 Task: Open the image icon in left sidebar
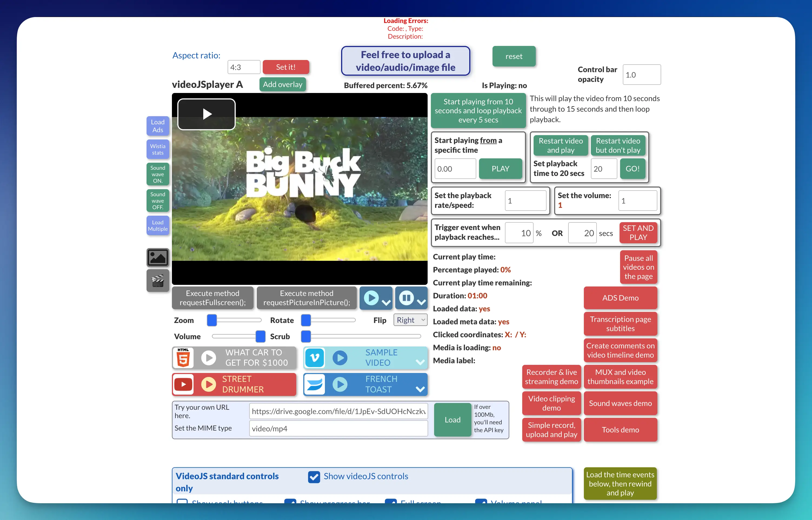pos(158,258)
